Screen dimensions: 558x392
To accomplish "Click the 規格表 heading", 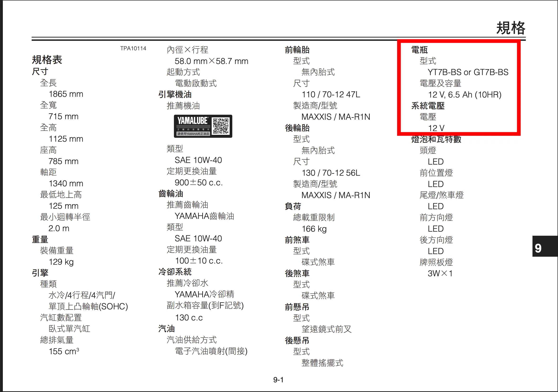I will coord(47,60).
